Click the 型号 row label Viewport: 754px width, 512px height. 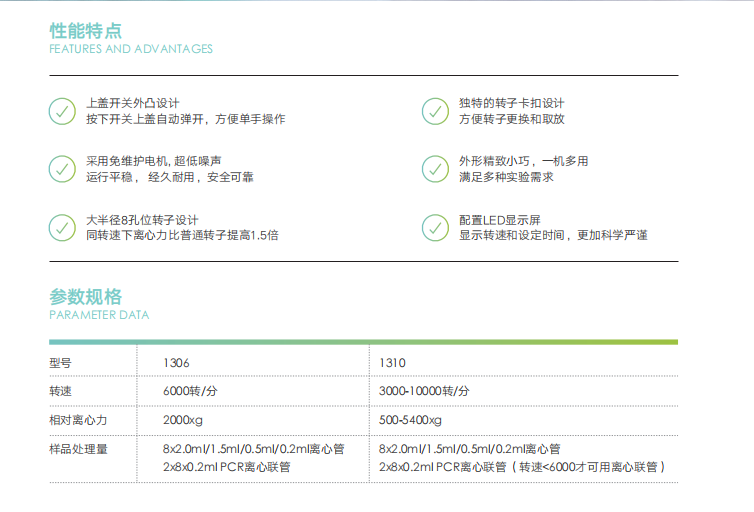point(60,362)
